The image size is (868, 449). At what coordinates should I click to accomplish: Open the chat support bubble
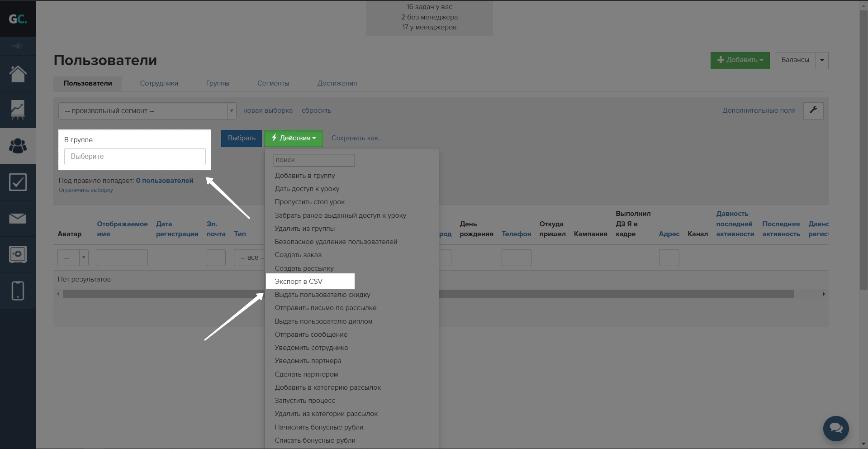point(835,428)
